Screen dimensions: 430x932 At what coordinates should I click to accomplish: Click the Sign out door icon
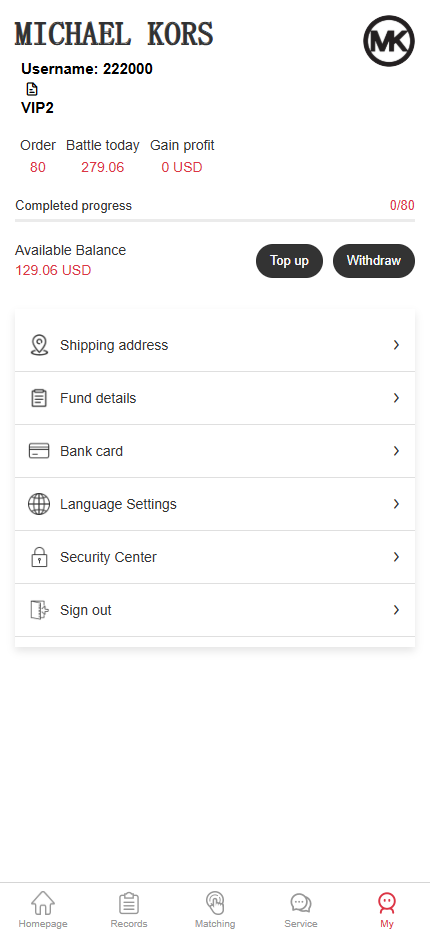click(39, 610)
